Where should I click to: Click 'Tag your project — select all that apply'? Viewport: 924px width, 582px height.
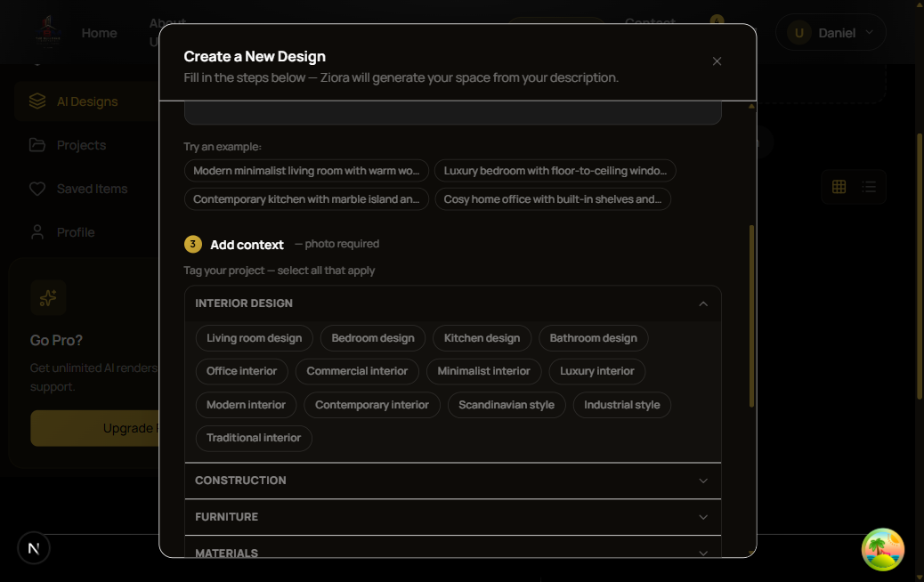(280, 271)
